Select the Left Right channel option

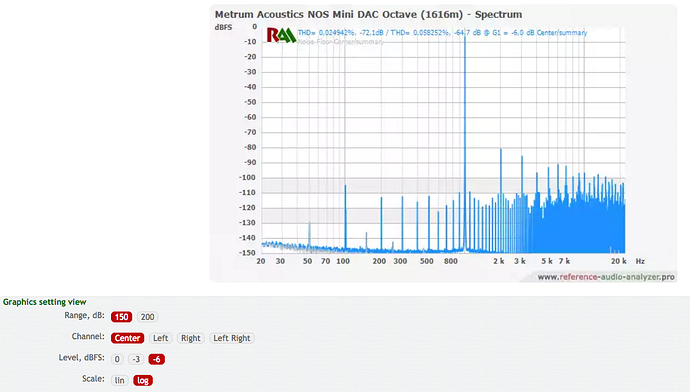[232, 338]
